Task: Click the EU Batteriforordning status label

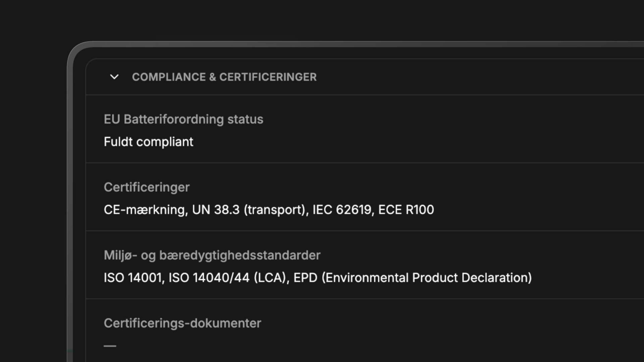Action: 183,119
